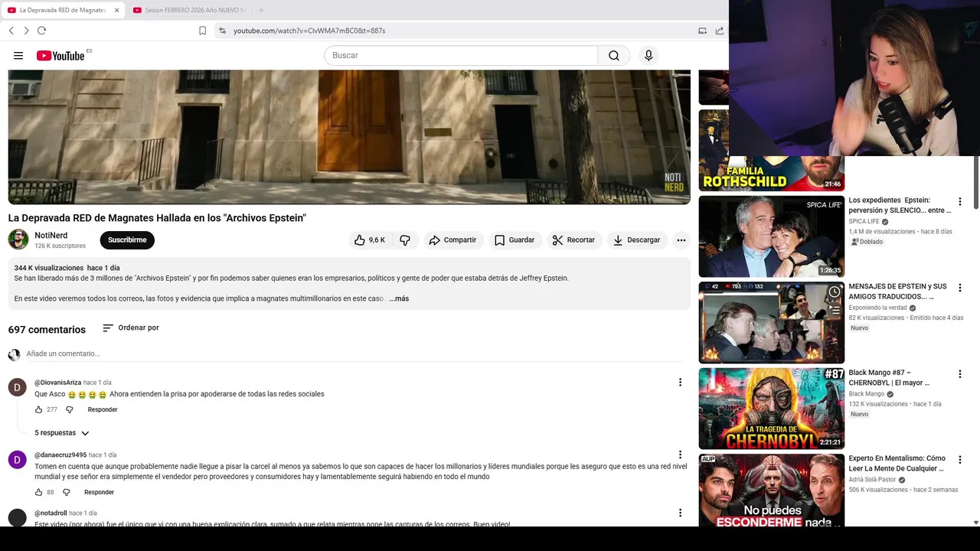The image size is (980, 551).
Task: Dislike the NotiNerd video
Action: pos(405,240)
